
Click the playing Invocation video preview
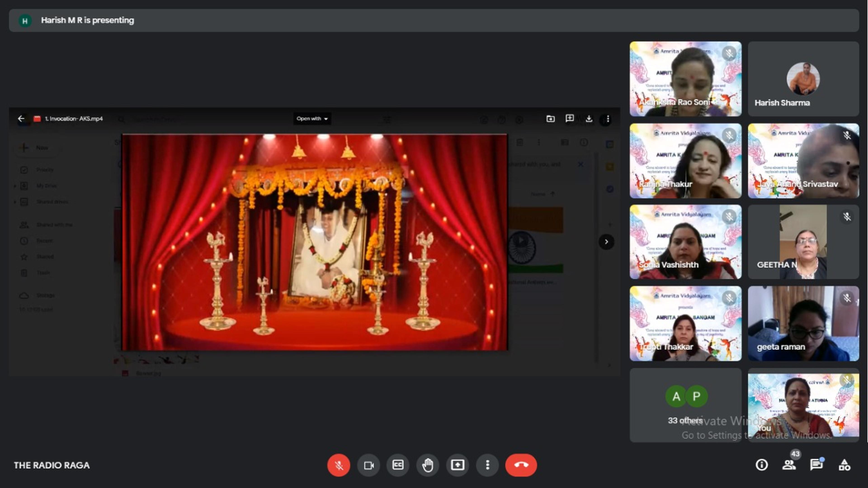[314, 242]
